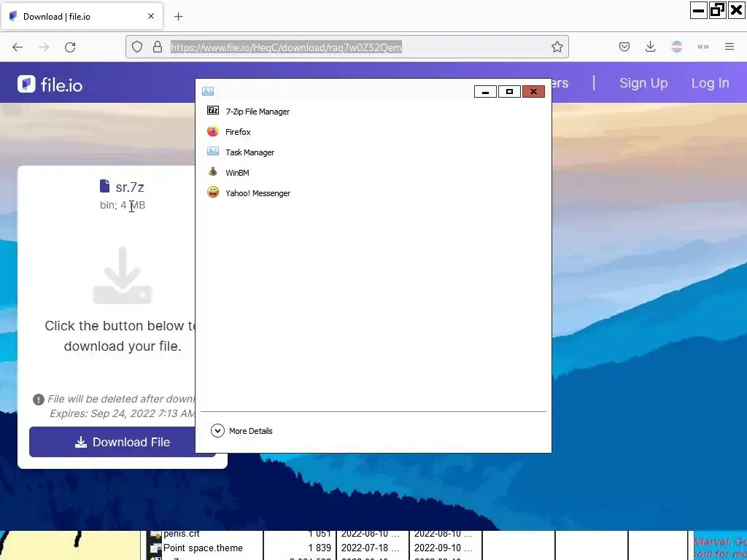The width and height of the screenshot is (747, 560).
Task: Open the shield tracking protection icon
Action: tap(137, 47)
